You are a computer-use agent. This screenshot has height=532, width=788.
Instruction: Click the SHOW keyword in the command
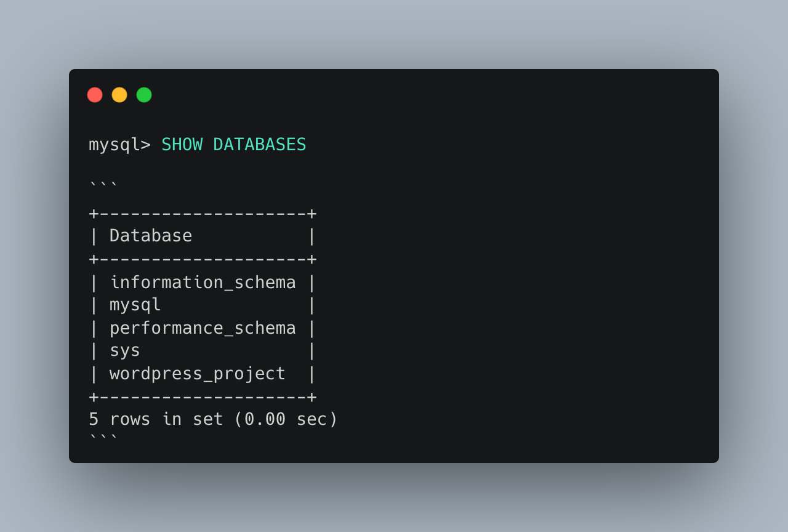(x=182, y=145)
